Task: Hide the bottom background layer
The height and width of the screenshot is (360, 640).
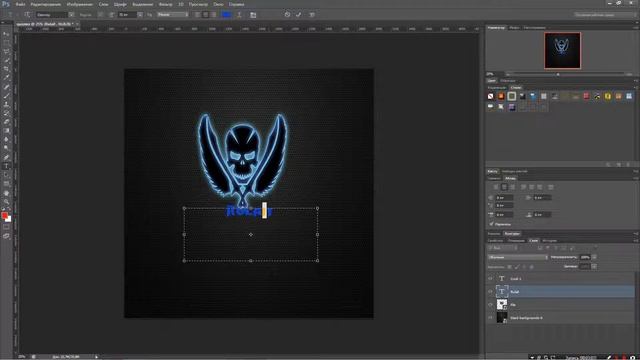Action: pos(490,318)
